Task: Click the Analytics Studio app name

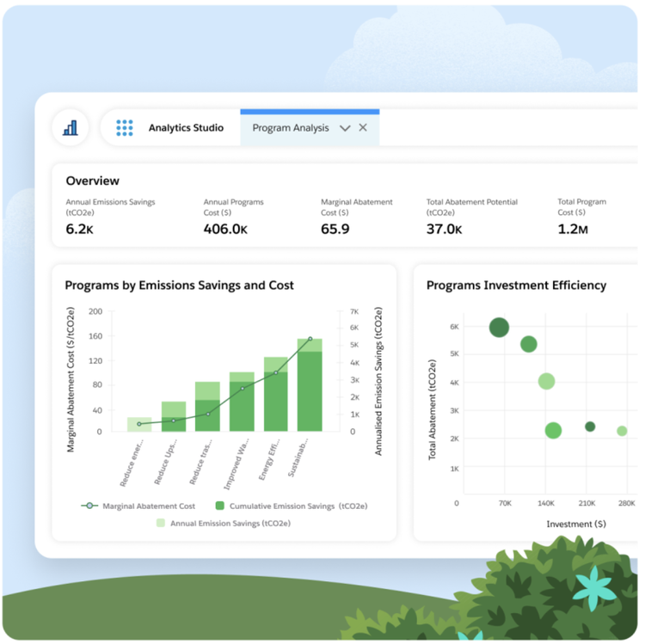Action: pyautogui.click(x=186, y=128)
